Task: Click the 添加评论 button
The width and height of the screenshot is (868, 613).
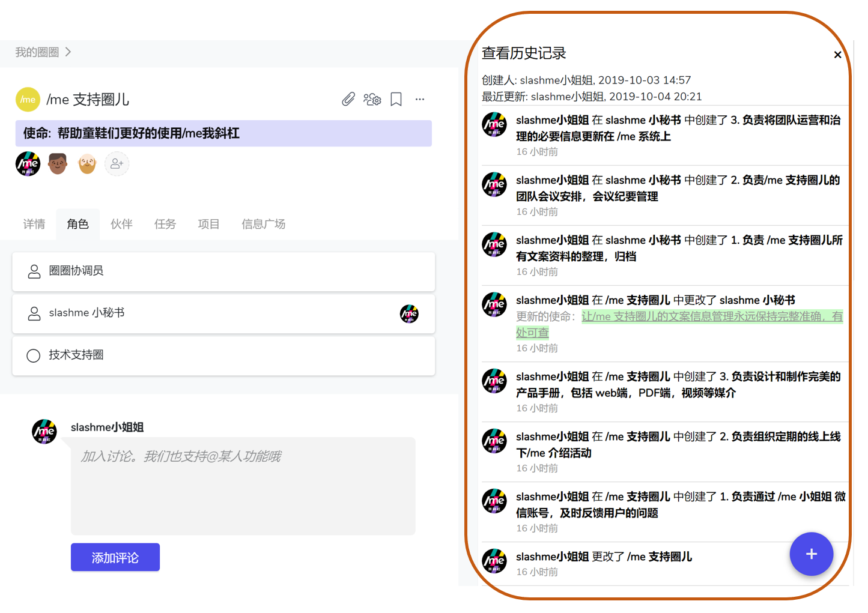Action: [x=115, y=557]
